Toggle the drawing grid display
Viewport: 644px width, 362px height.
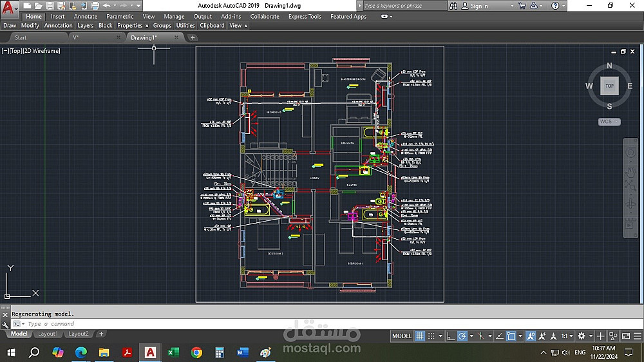click(x=420, y=336)
